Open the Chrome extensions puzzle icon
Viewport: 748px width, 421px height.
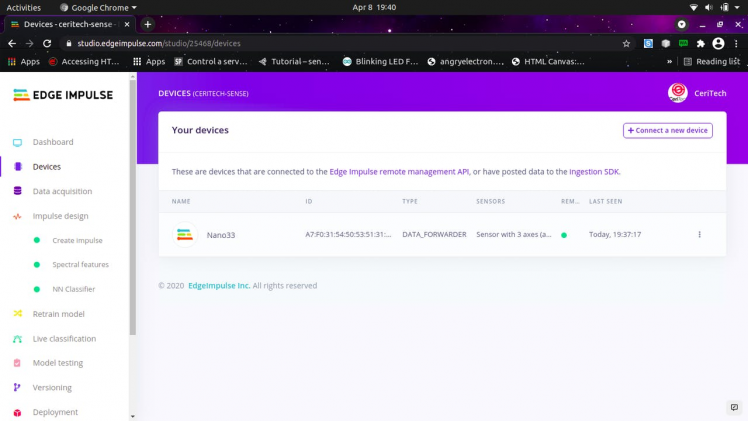(700, 43)
